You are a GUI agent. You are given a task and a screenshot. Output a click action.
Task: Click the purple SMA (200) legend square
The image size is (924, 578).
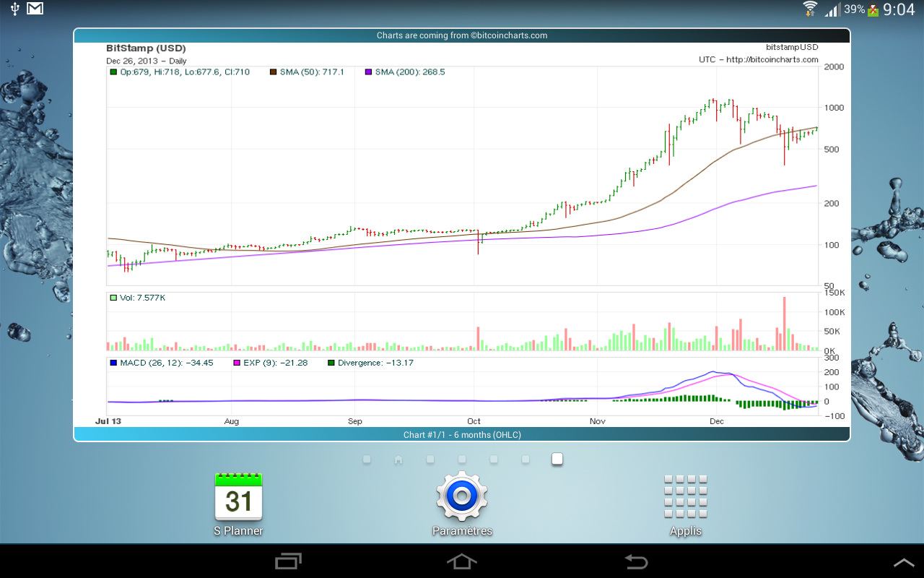368,72
